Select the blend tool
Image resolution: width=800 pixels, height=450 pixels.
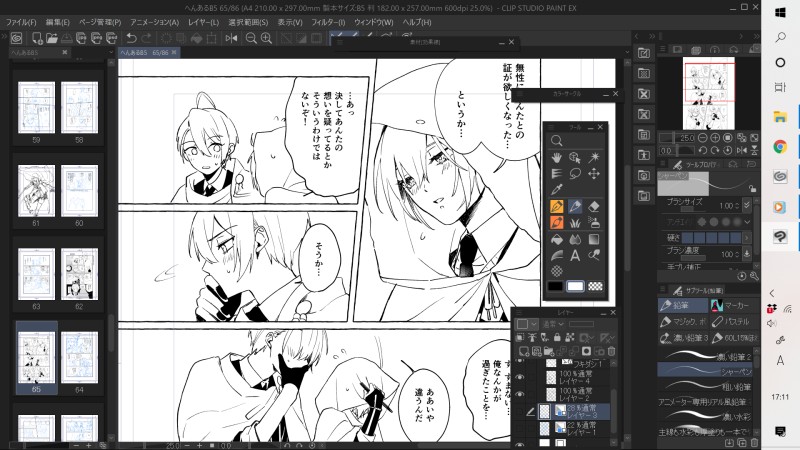tap(575, 239)
